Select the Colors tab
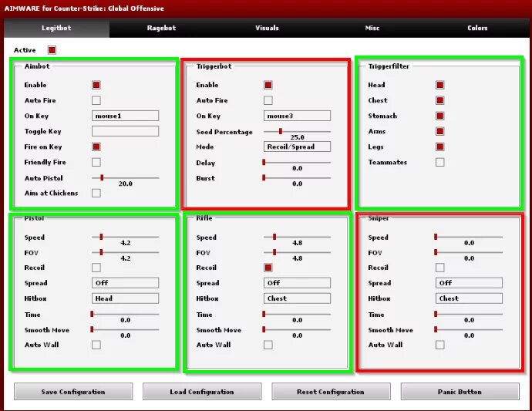 click(x=477, y=29)
